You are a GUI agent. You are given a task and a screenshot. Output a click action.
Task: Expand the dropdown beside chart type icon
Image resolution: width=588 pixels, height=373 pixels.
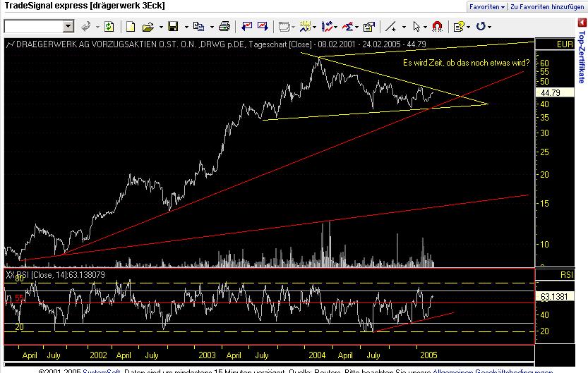(x=335, y=27)
